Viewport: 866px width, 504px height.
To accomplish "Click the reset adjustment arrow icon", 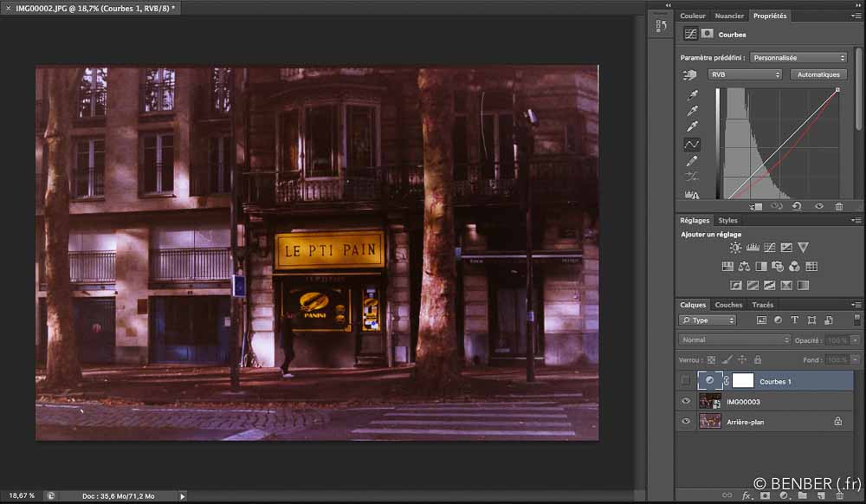I will click(797, 206).
